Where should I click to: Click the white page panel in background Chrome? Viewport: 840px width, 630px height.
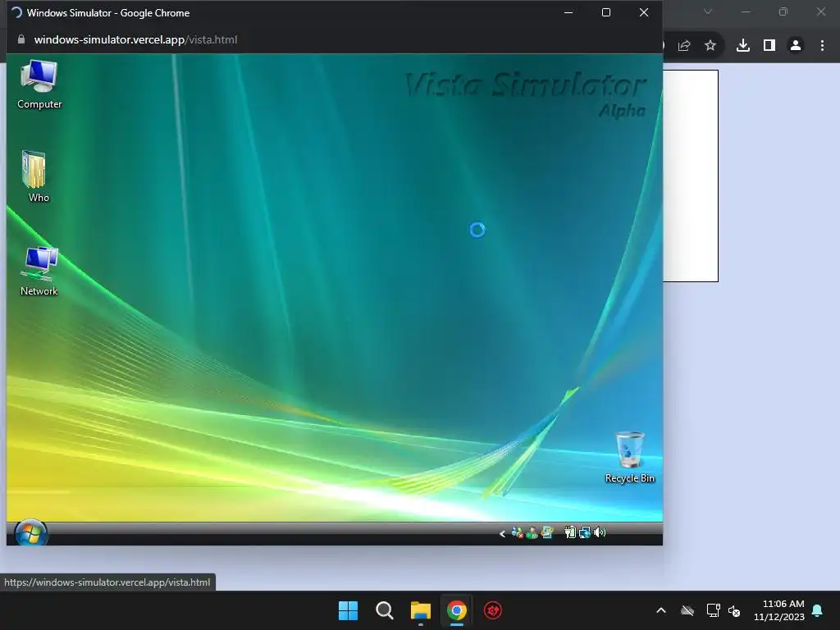point(691,176)
